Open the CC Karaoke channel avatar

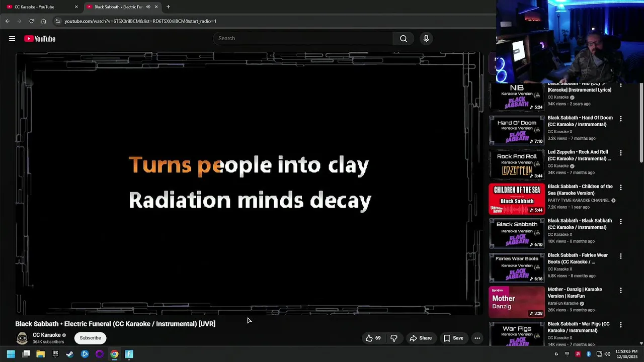click(22, 338)
